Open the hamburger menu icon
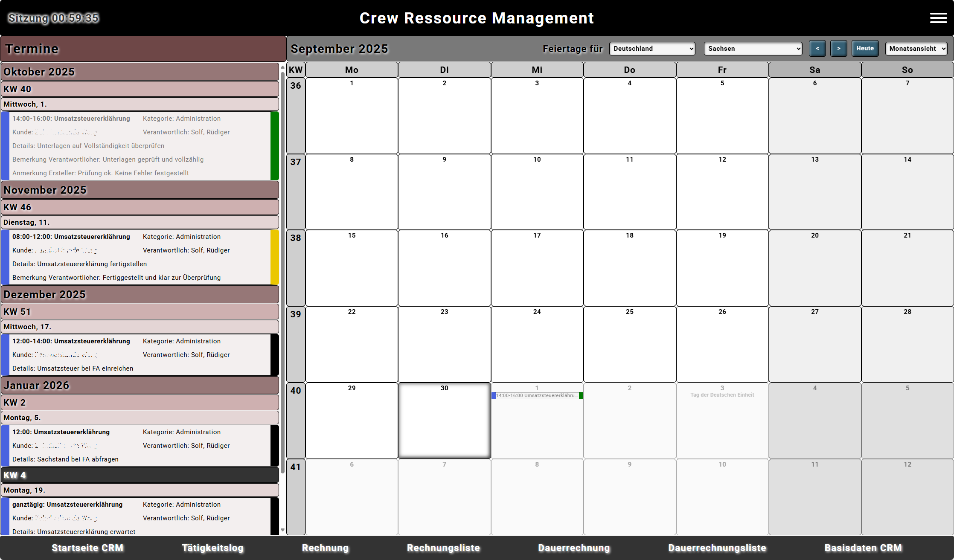954x560 pixels. click(x=938, y=18)
